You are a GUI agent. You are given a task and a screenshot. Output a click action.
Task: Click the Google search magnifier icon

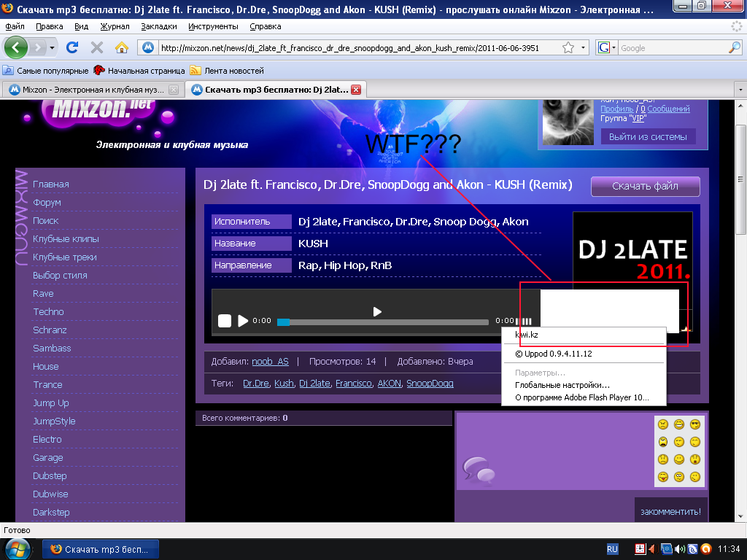click(734, 47)
